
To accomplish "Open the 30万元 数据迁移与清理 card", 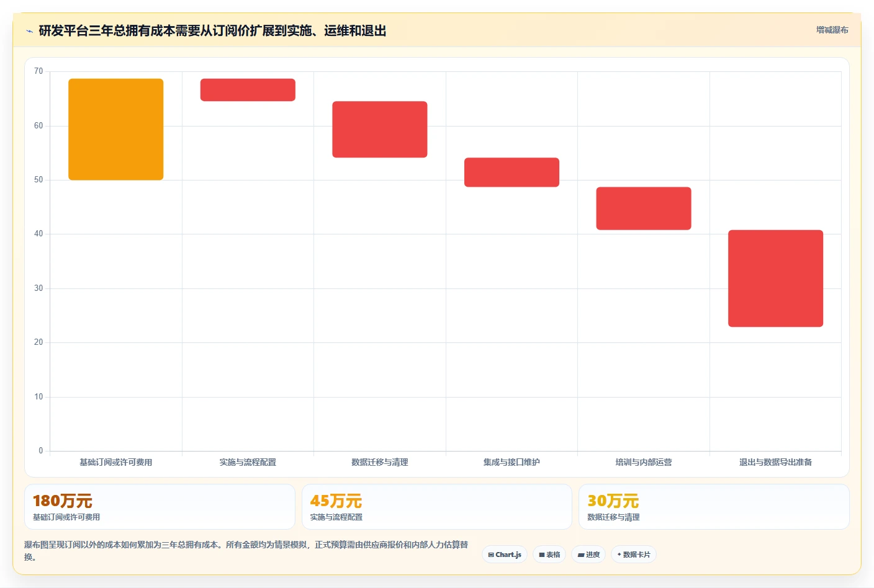I will 714,507.
